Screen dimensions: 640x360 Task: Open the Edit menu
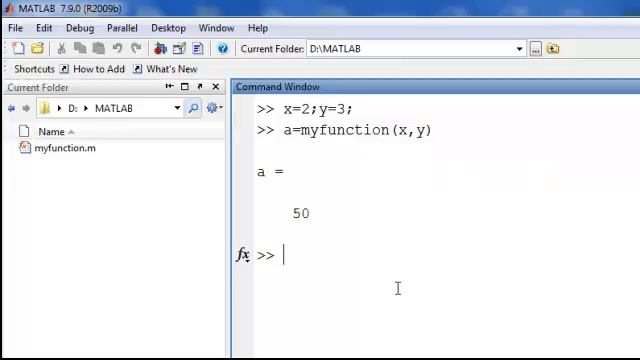(44, 28)
